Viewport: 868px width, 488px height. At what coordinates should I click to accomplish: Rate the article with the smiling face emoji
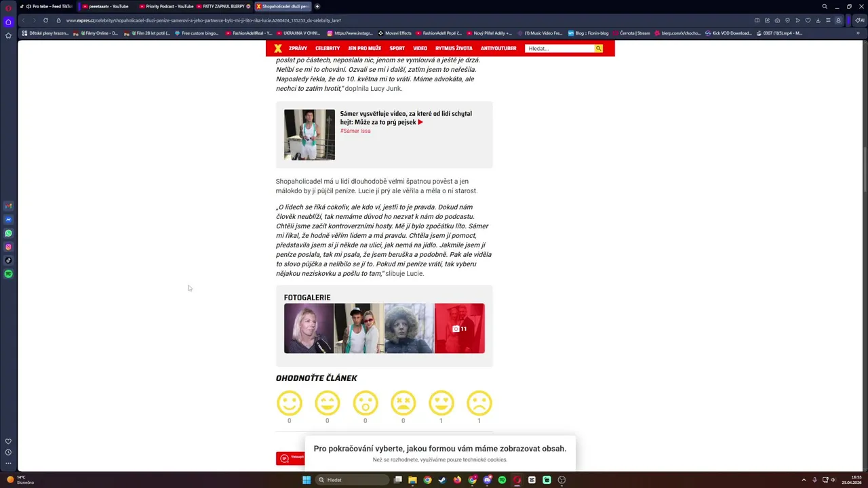coord(290,403)
